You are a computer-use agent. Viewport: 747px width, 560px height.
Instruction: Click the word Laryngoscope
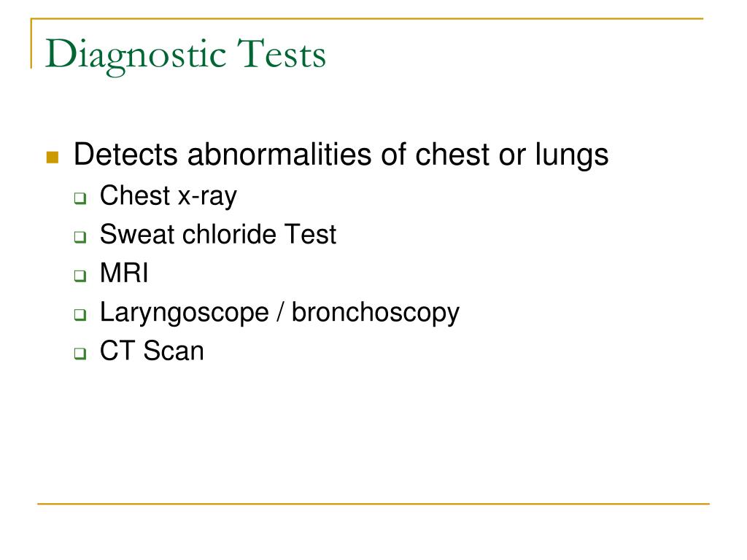185,314
